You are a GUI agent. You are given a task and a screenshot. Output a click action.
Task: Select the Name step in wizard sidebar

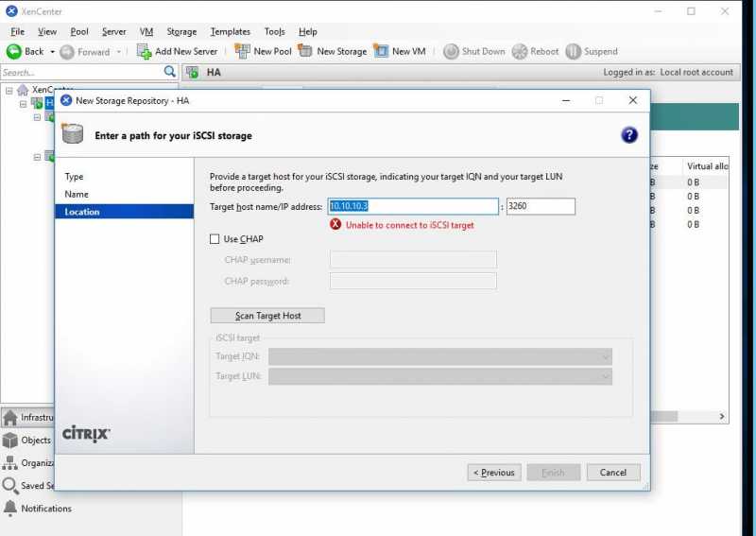click(x=77, y=195)
